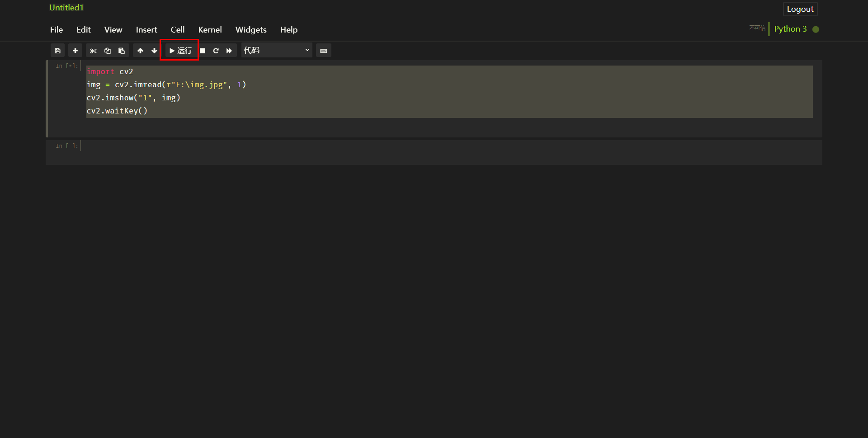Open the 代码 cell type dropdown

click(x=277, y=50)
